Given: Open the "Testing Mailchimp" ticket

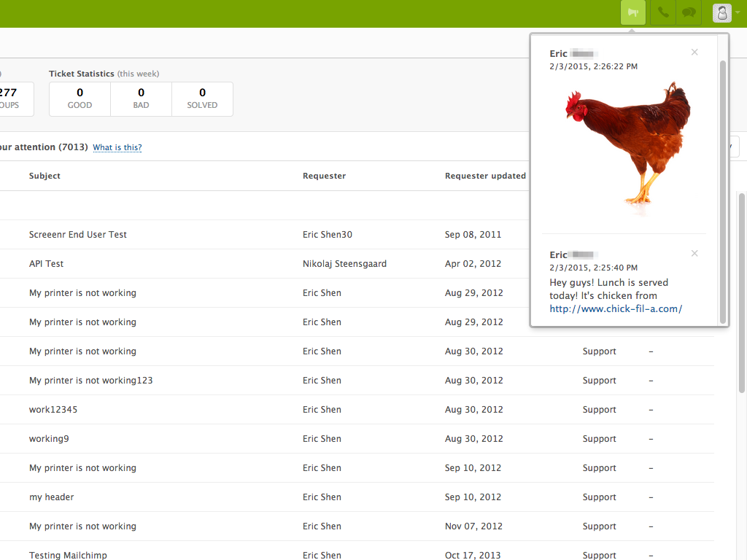Looking at the screenshot, I should (68, 555).
